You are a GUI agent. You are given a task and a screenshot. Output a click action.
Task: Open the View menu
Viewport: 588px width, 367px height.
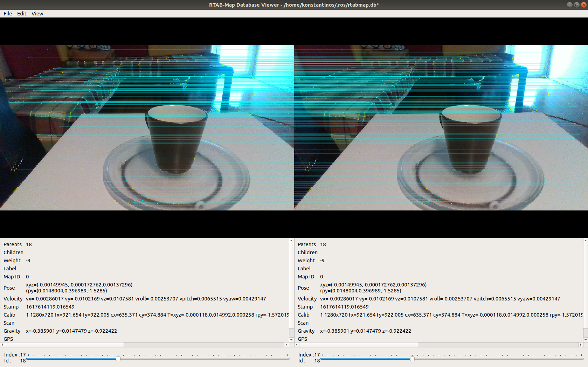[x=37, y=13]
